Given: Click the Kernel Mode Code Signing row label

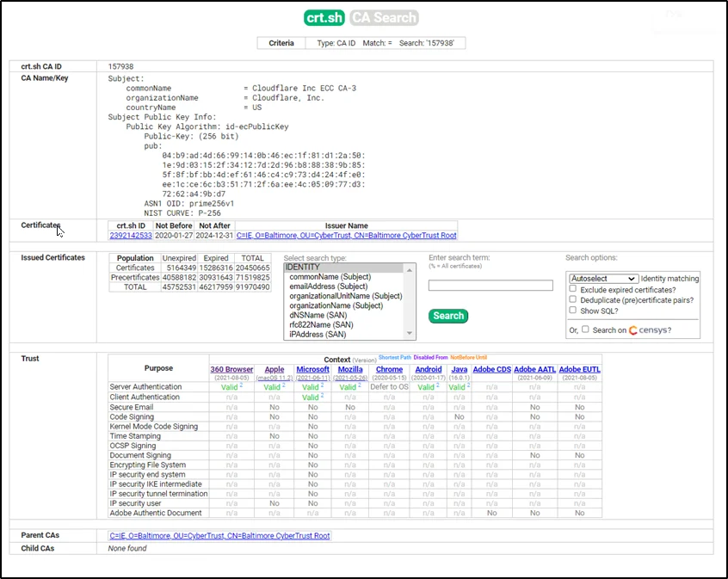Looking at the screenshot, I should 154,426.
